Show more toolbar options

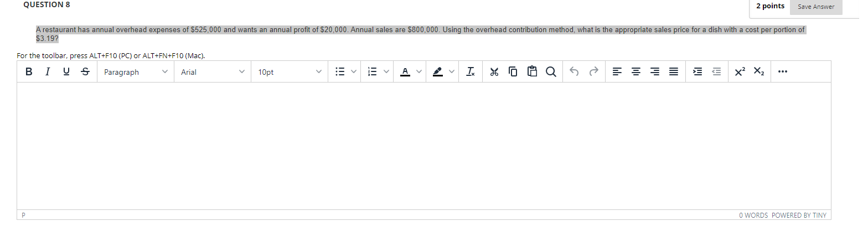tap(782, 72)
